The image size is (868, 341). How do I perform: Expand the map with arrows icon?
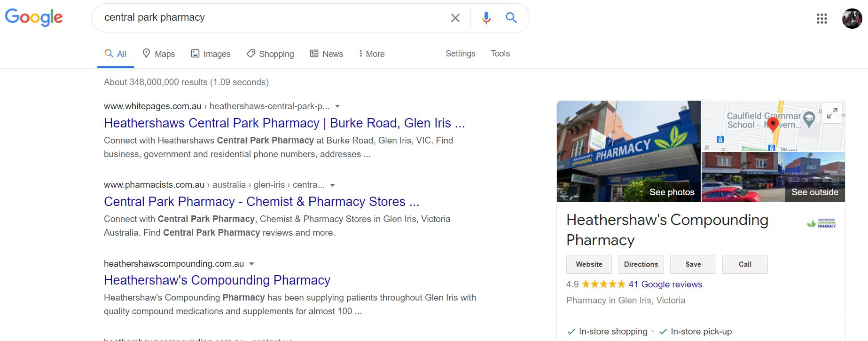[x=832, y=113]
